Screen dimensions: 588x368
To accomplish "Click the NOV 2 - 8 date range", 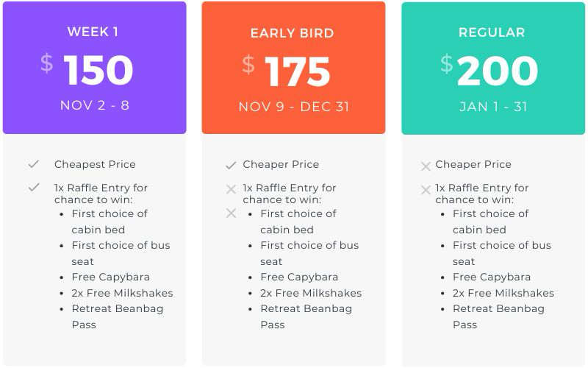I will pos(94,105).
